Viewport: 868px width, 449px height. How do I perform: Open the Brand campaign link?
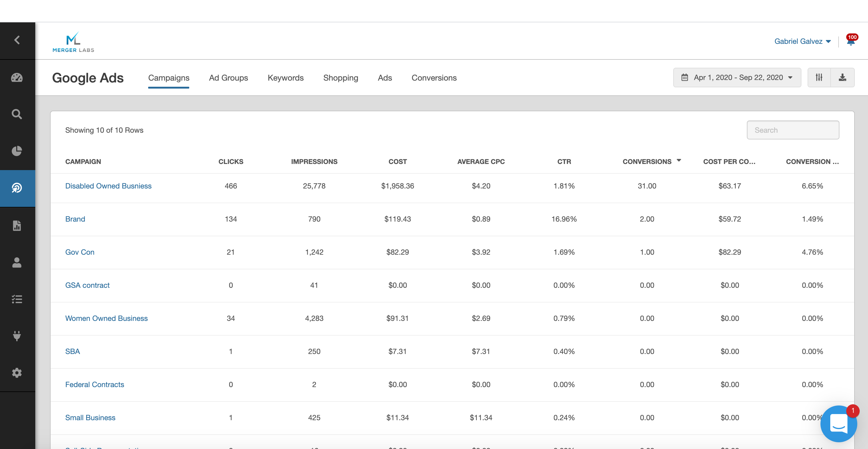coord(75,219)
